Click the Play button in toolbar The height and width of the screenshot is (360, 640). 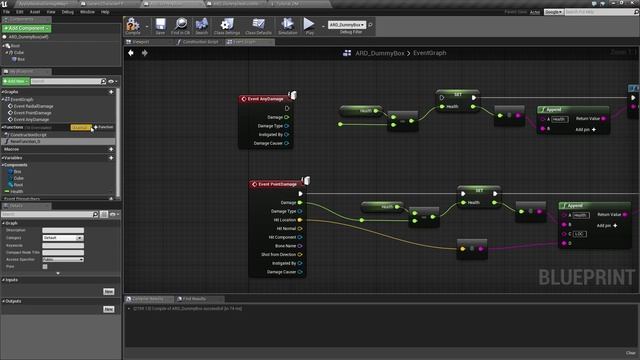point(309,26)
